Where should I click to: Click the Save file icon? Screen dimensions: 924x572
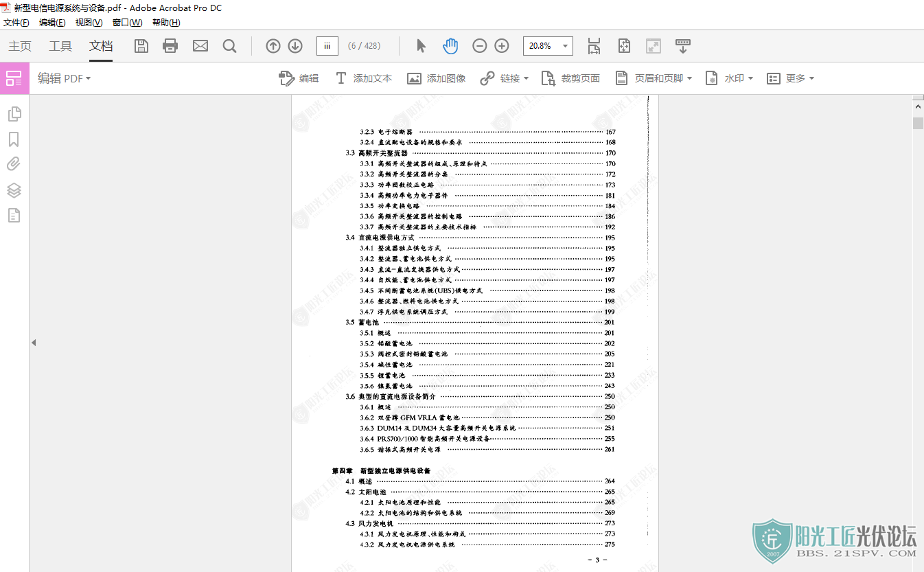pos(141,46)
